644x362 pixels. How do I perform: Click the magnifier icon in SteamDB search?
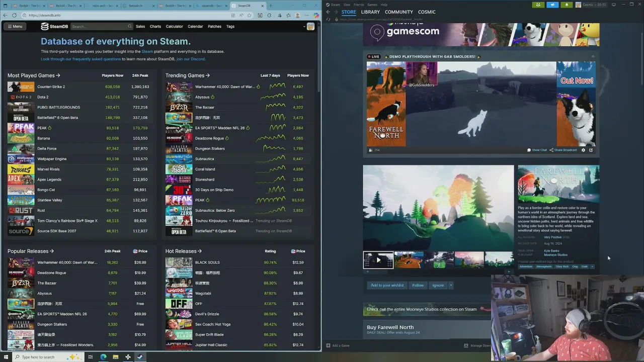pos(130,26)
